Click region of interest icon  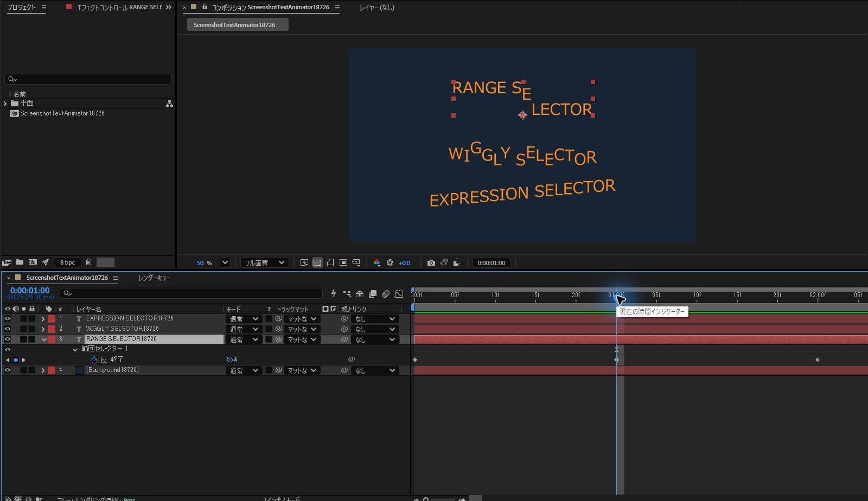343,262
